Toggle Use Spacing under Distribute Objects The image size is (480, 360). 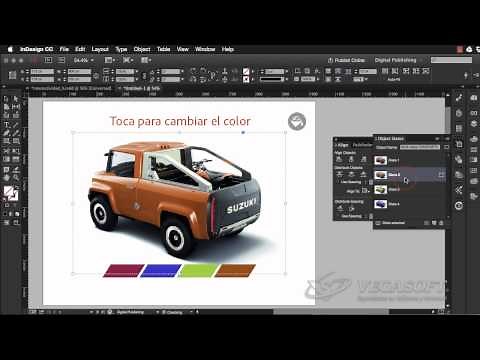350,182
